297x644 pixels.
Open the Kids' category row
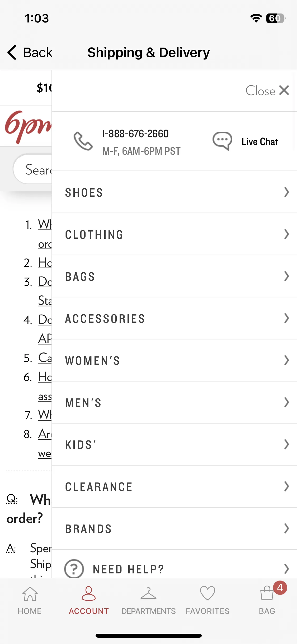tap(175, 444)
